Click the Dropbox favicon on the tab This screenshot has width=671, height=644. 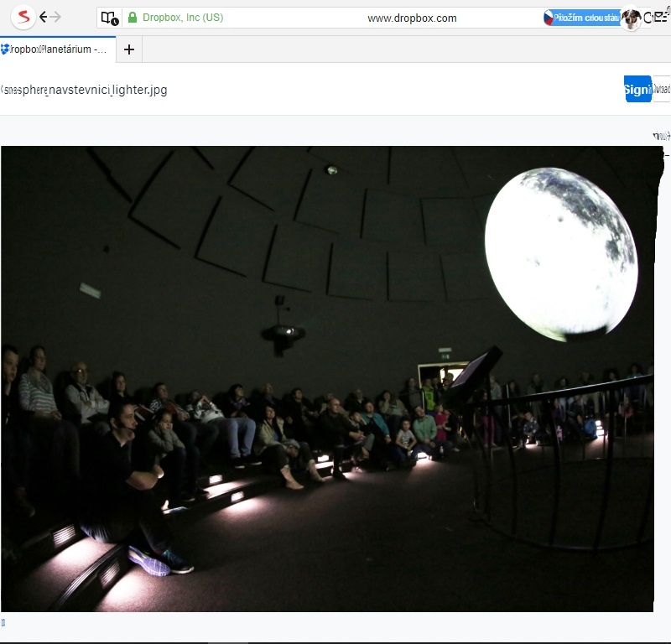(6, 49)
